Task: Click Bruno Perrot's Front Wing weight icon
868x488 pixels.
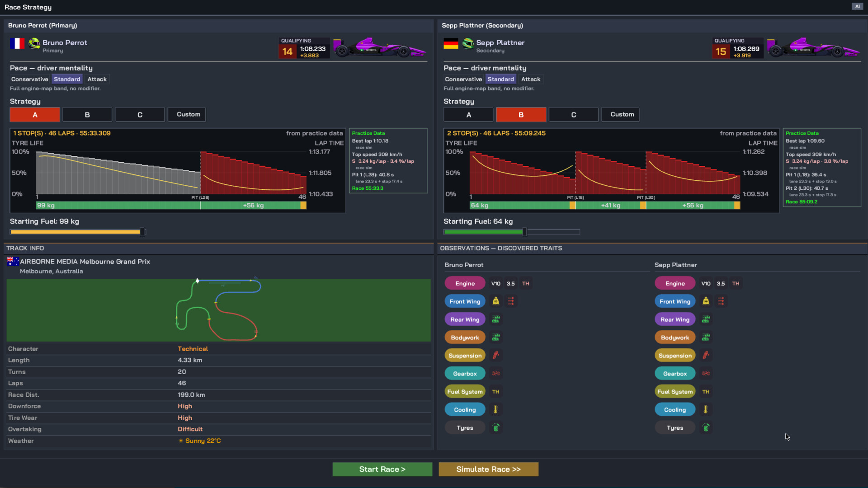Action: coord(495,301)
